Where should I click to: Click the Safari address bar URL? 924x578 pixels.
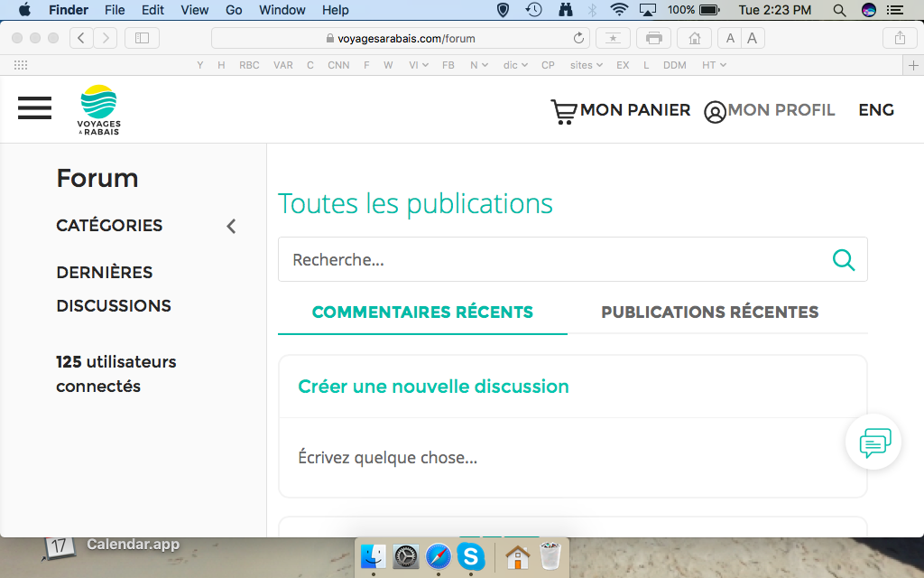tap(401, 38)
